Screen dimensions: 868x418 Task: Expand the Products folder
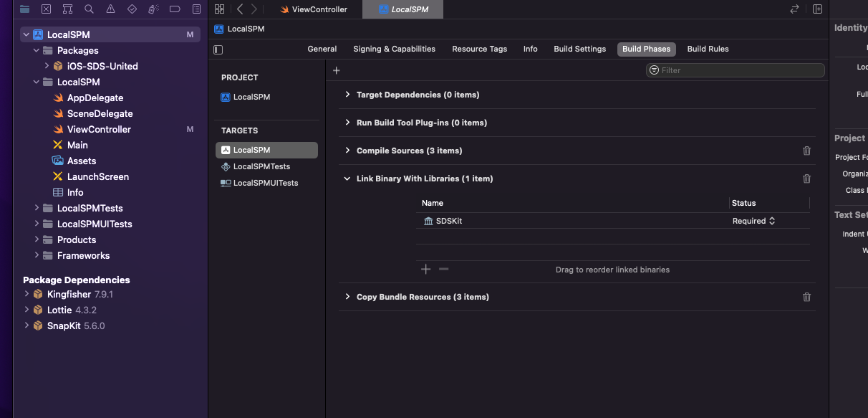[37, 239]
